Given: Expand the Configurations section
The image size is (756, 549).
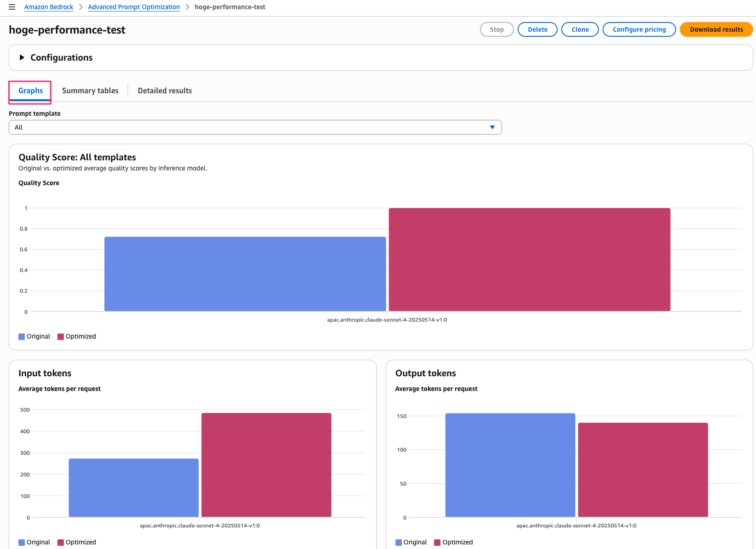Looking at the screenshot, I should pos(22,57).
